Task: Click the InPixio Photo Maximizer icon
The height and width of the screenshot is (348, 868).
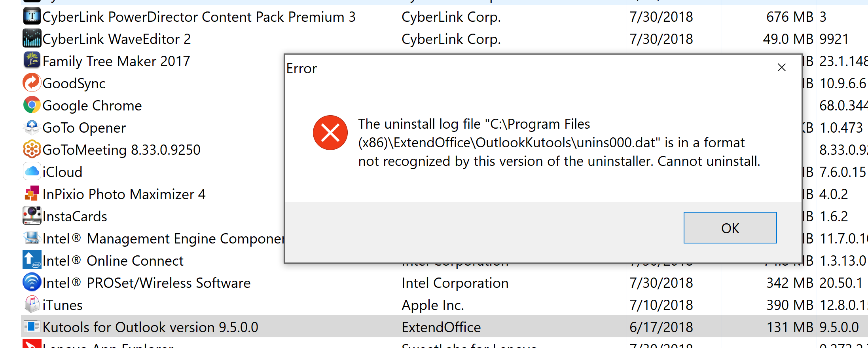Action: pos(32,194)
